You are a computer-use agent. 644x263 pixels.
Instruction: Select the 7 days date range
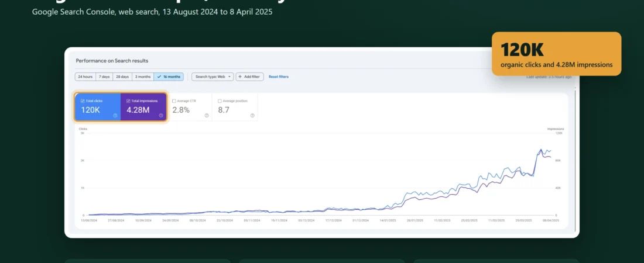pos(104,77)
